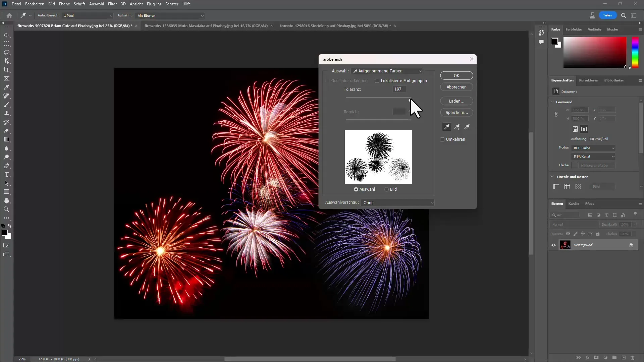Select the Brush tool
The width and height of the screenshot is (644, 362).
(6, 105)
